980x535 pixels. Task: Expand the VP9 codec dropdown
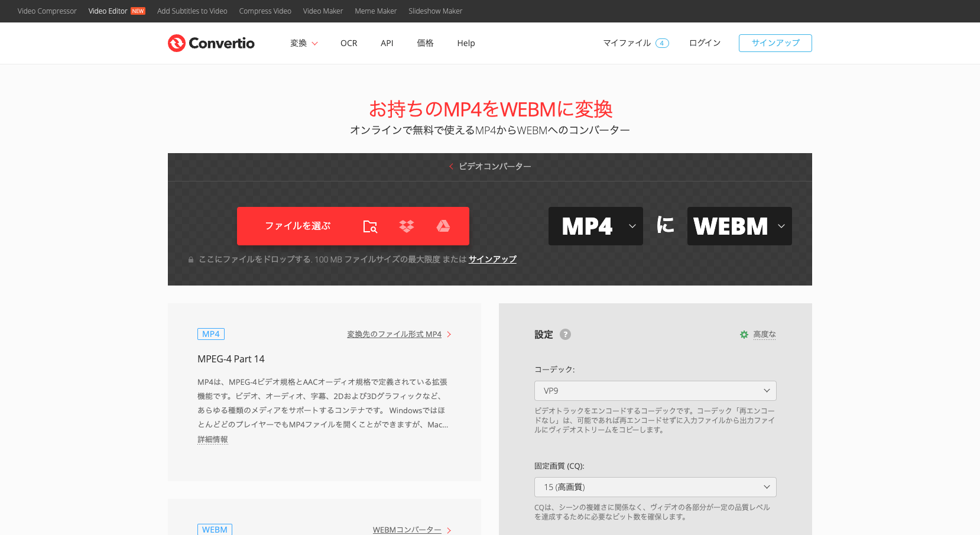655,391
